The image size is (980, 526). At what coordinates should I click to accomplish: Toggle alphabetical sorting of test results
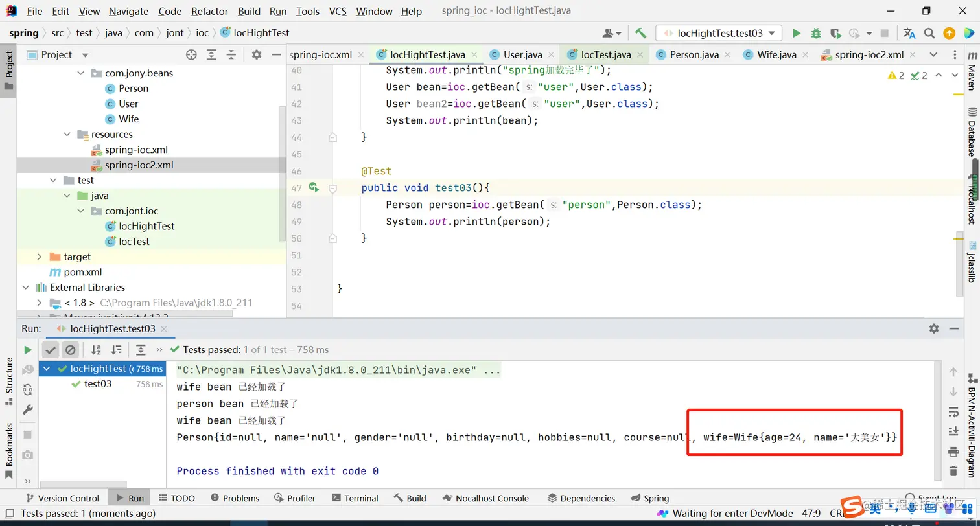tap(96, 350)
